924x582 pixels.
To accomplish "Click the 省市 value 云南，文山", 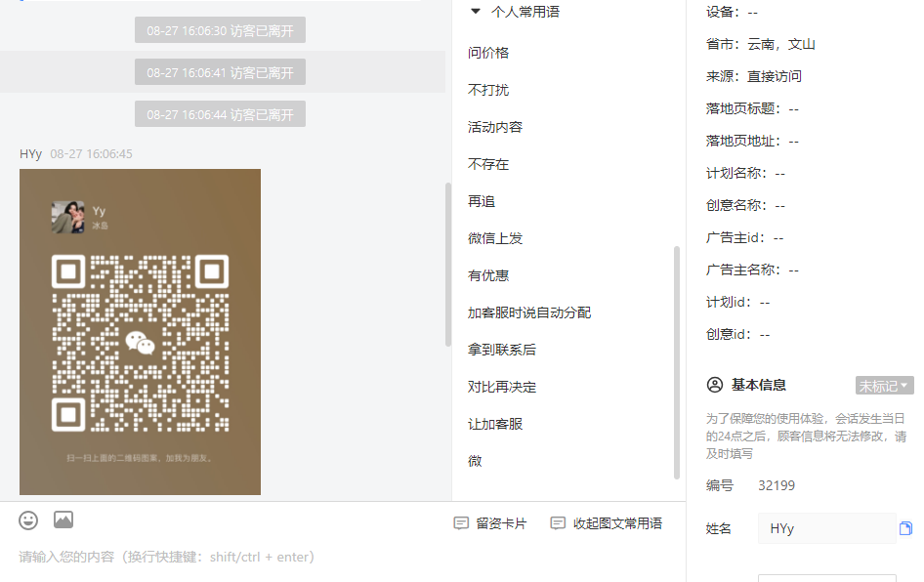I will [781, 44].
